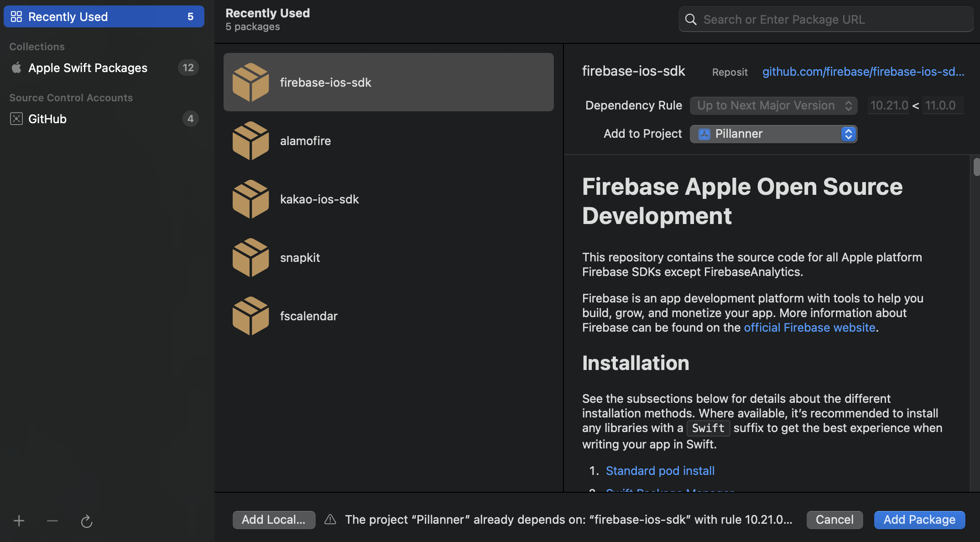Image resolution: width=980 pixels, height=542 pixels.
Task: Click the Installation heading in readme
Action: pyautogui.click(x=636, y=363)
